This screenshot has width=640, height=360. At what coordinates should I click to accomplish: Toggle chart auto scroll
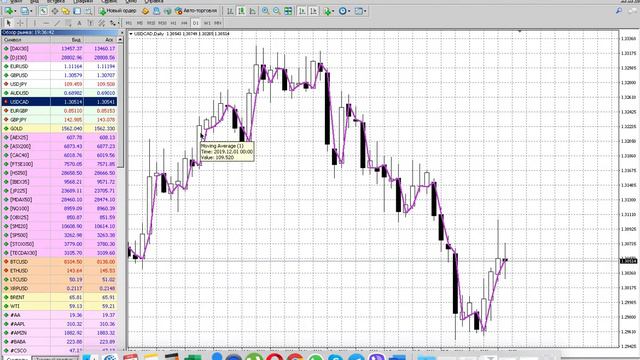[302, 11]
